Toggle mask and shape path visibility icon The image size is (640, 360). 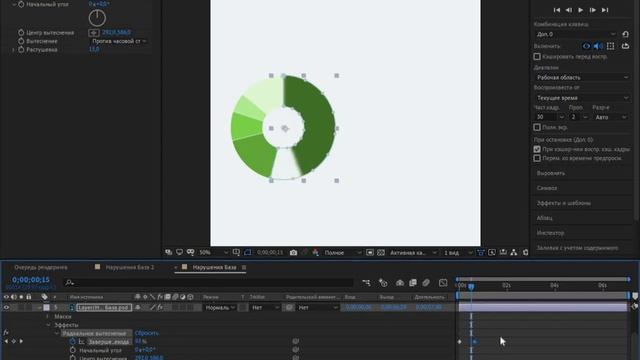tap(248, 253)
